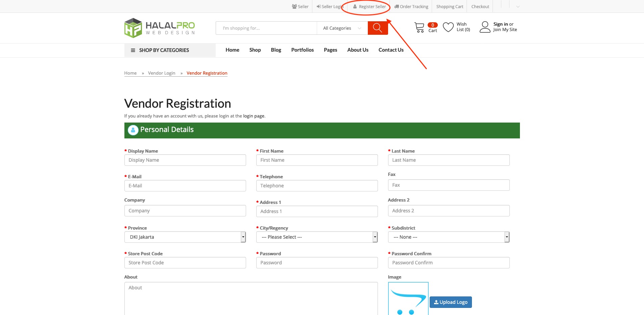644x315 pixels.
Task: Click the user account silhouette icon
Action: point(485,27)
